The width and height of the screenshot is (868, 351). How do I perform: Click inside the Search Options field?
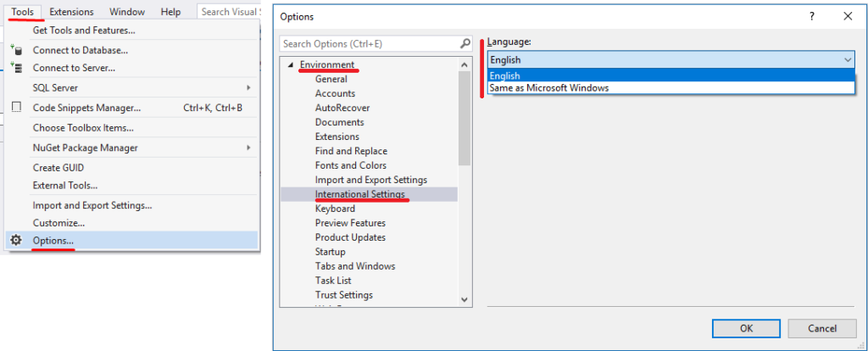(369, 43)
